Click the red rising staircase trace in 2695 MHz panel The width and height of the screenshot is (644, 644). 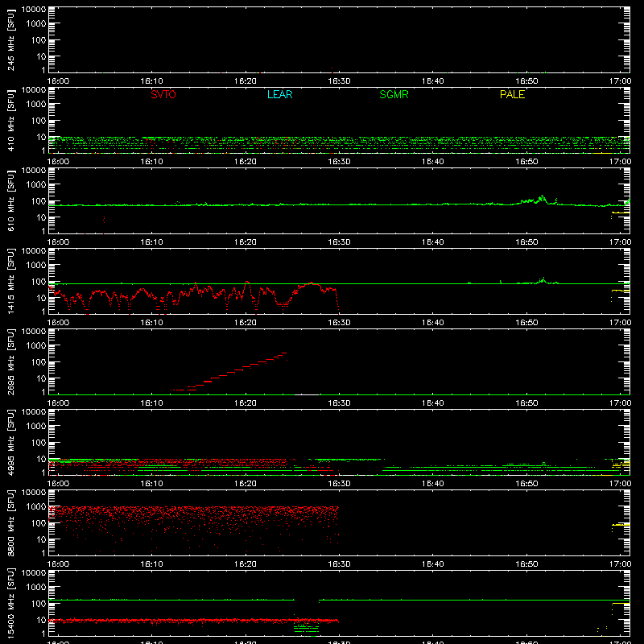(x=229, y=371)
